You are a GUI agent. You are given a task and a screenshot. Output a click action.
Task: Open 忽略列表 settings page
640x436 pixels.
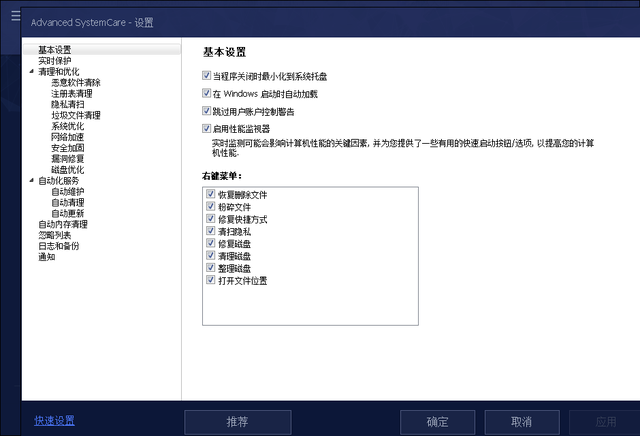(55, 235)
